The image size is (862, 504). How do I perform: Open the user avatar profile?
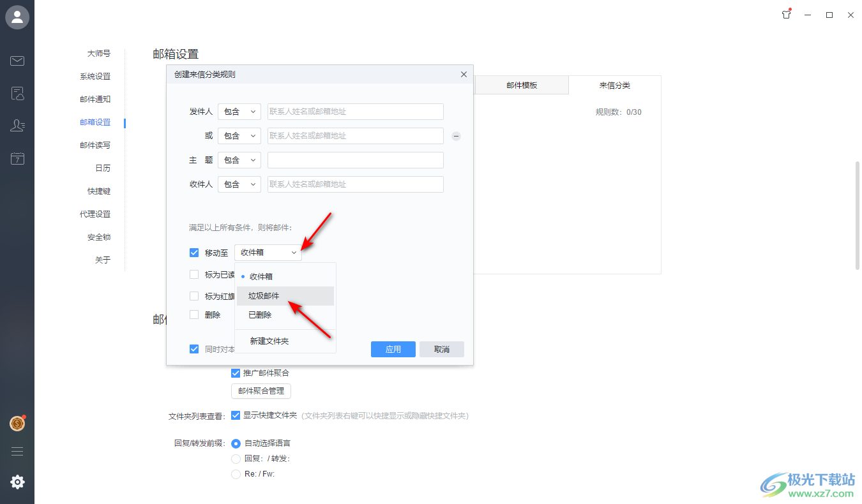[17, 17]
